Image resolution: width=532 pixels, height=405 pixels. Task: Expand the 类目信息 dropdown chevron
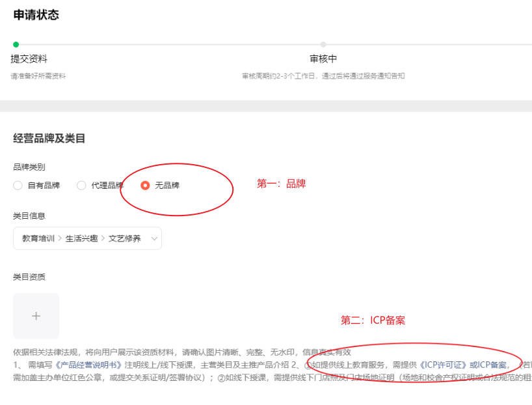tap(154, 239)
